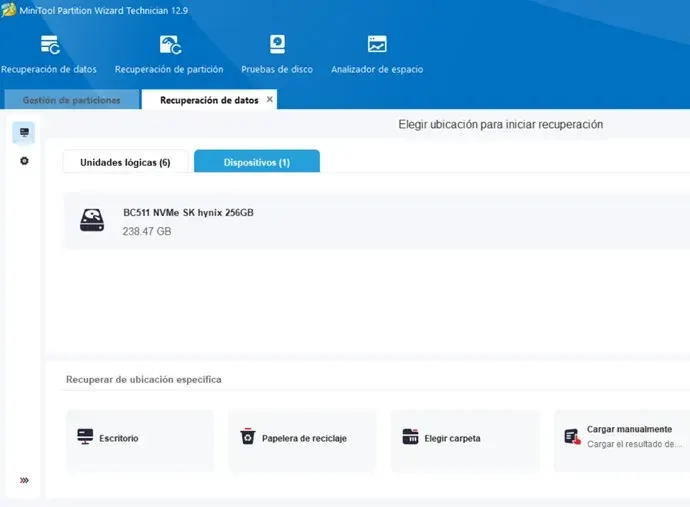Close the Recuperación de datos tab
This screenshot has width=690, height=507.
point(270,99)
